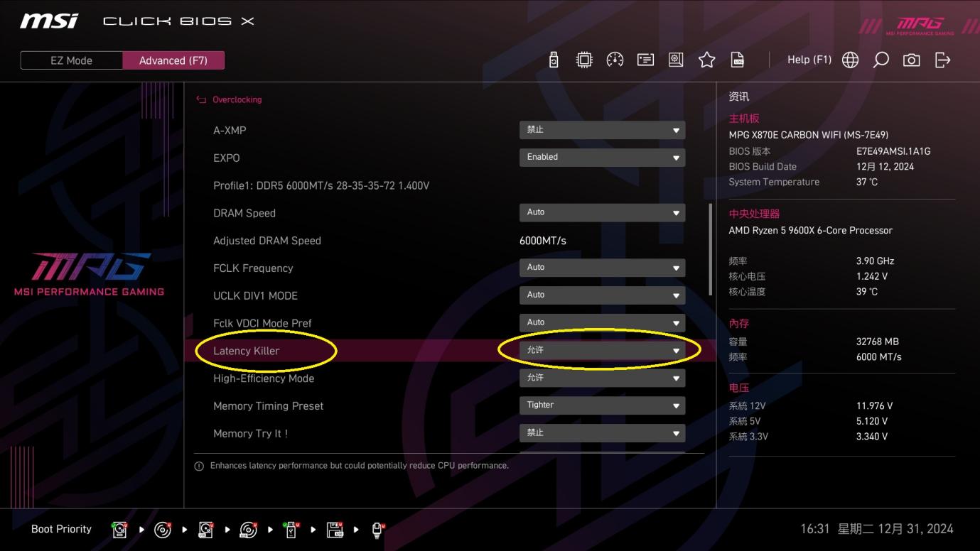Click the MSI logo
This screenshot has width=980, height=551.
coord(49,21)
